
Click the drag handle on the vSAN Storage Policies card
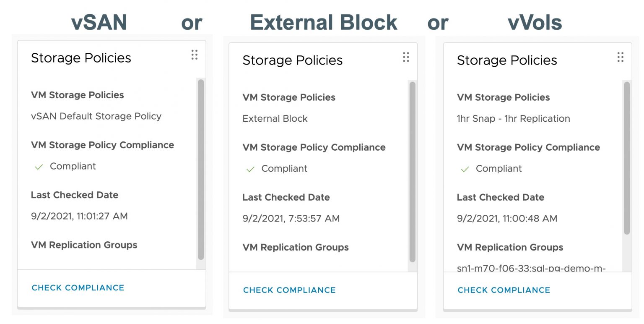(x=194, y=55)
